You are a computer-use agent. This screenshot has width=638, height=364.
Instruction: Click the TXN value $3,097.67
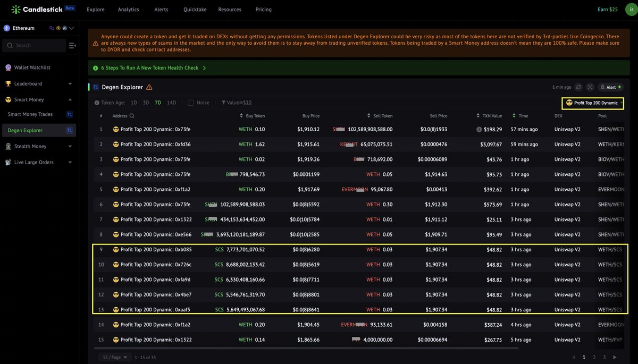pos(491,144)
